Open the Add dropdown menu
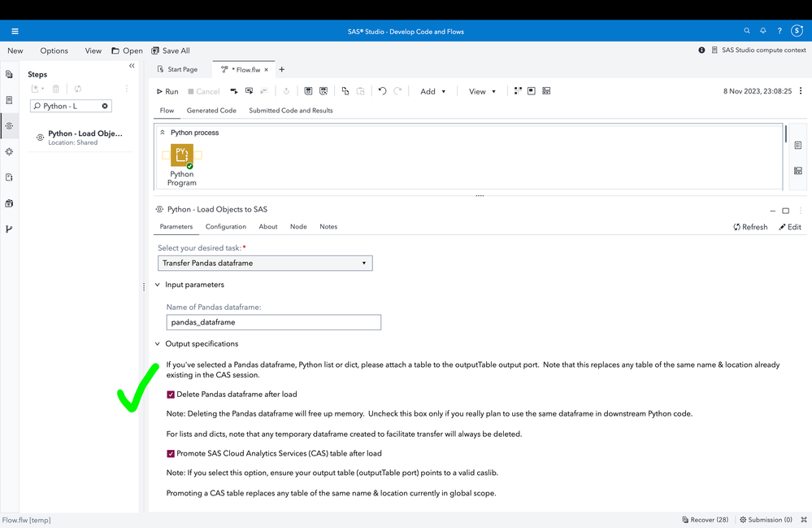812x528 pixels. (x=432, y=92)
